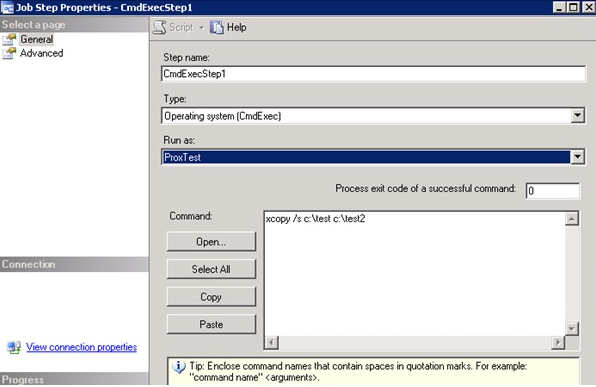
Task: Click the Run as dropdown arrow
Action: [577, 157]
